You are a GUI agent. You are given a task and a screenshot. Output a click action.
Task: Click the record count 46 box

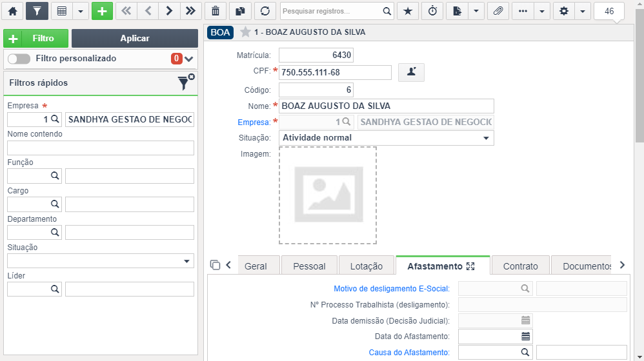pos(609,11)
